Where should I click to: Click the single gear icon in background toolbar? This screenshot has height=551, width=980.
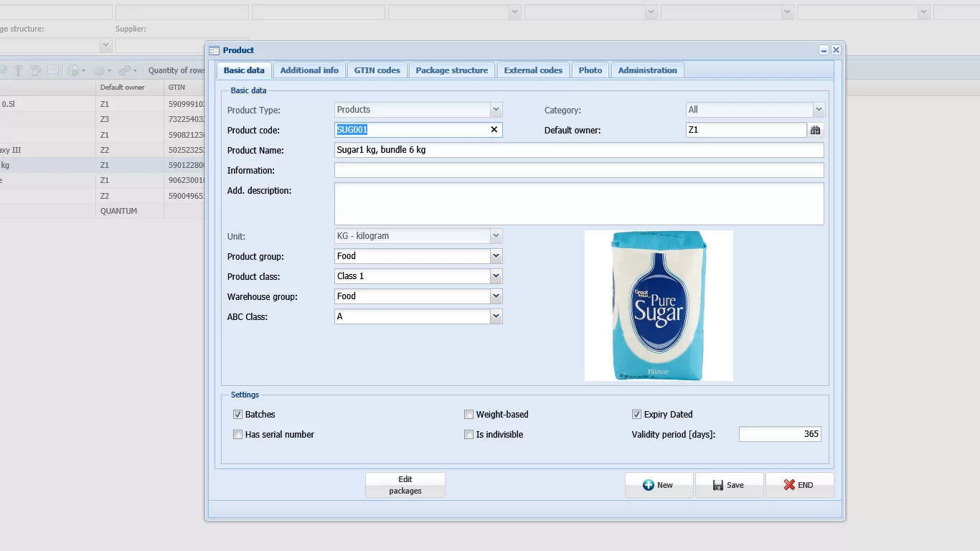99,70
